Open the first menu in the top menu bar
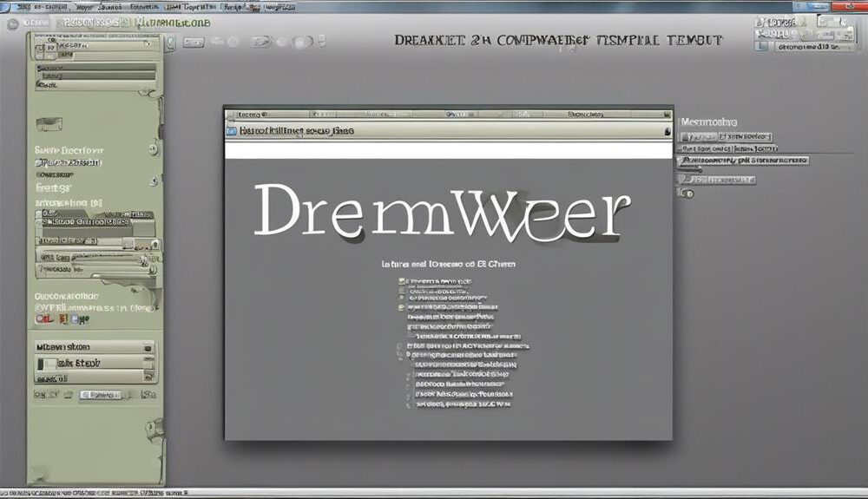The width and height of the screenshot is (868, 499). point(35,6)
